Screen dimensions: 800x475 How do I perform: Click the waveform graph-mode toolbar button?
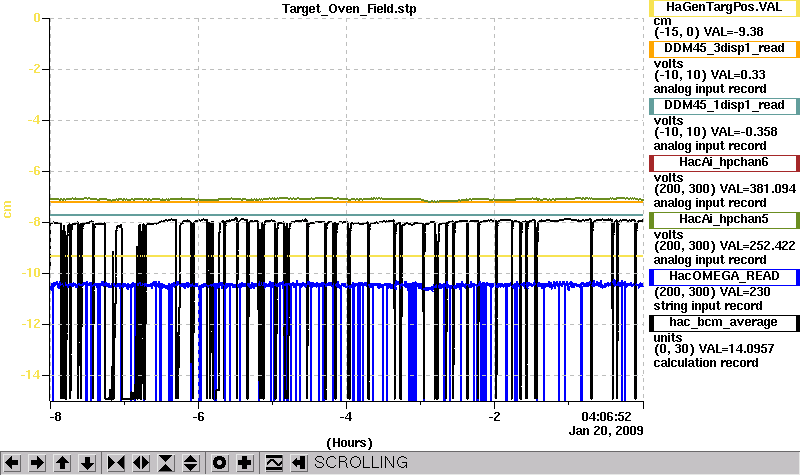tap(274, 463)
